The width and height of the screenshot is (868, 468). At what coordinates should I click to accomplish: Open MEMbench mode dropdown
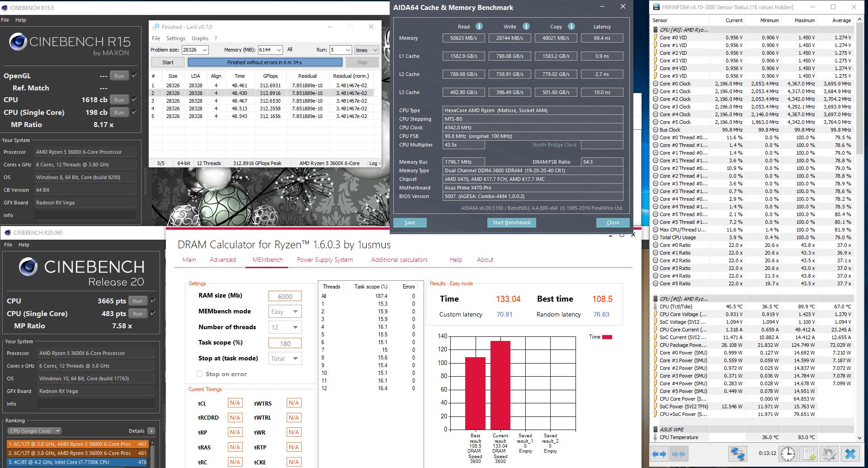pos(285,312)
